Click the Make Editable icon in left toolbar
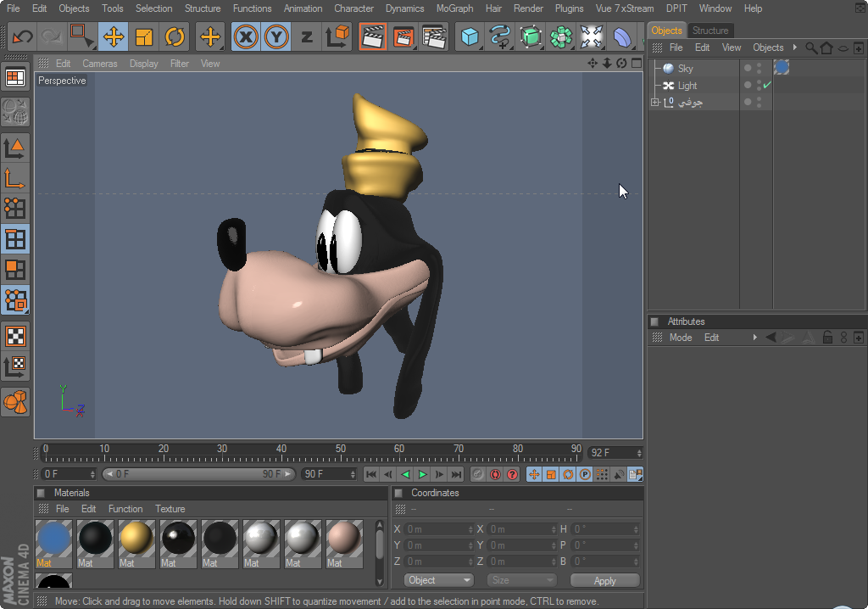Screen dimensions: 868x609 (x=15, y=111)
